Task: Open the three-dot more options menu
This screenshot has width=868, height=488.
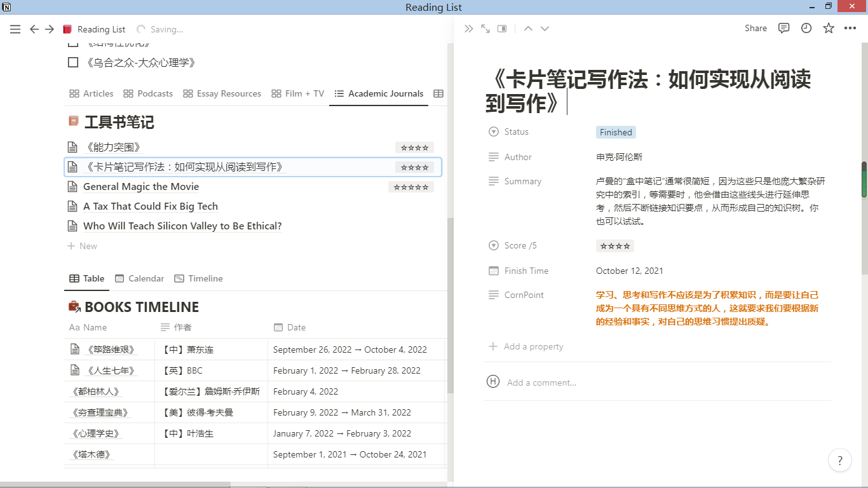Action: (850, 29)
